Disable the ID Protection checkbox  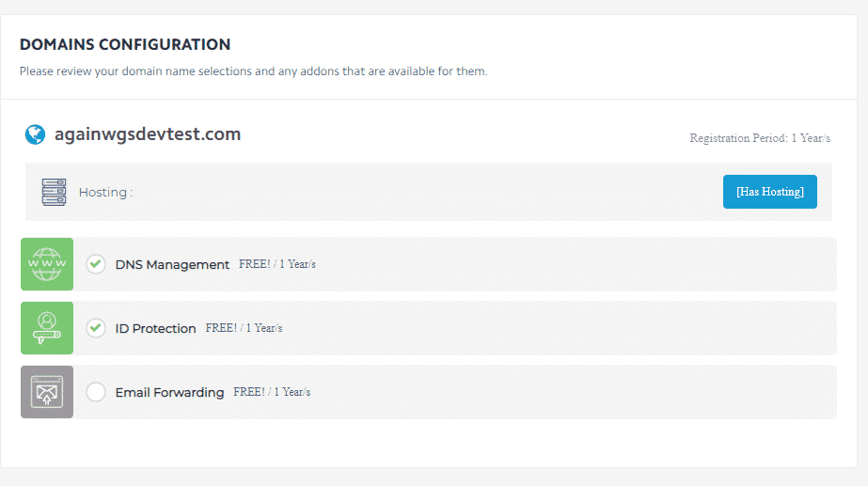(x=96, y=328)
